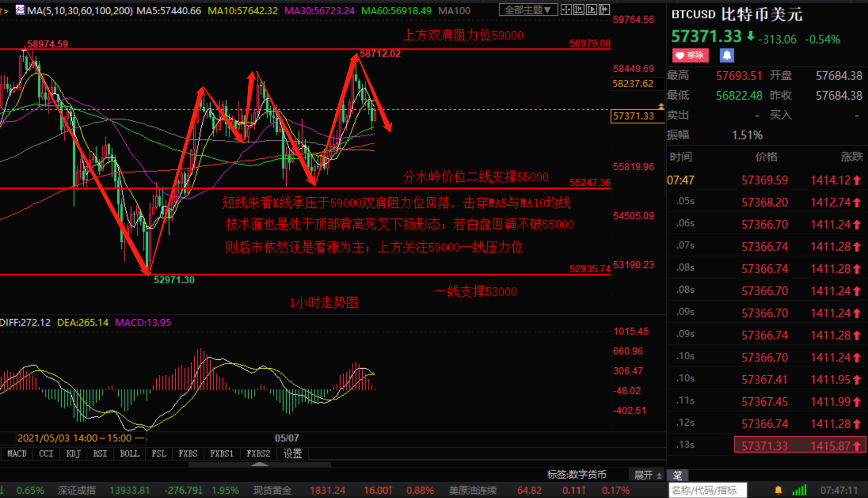Click the 移除 favorite heart button
868x498 pixels.
click(x=691, y=55)
